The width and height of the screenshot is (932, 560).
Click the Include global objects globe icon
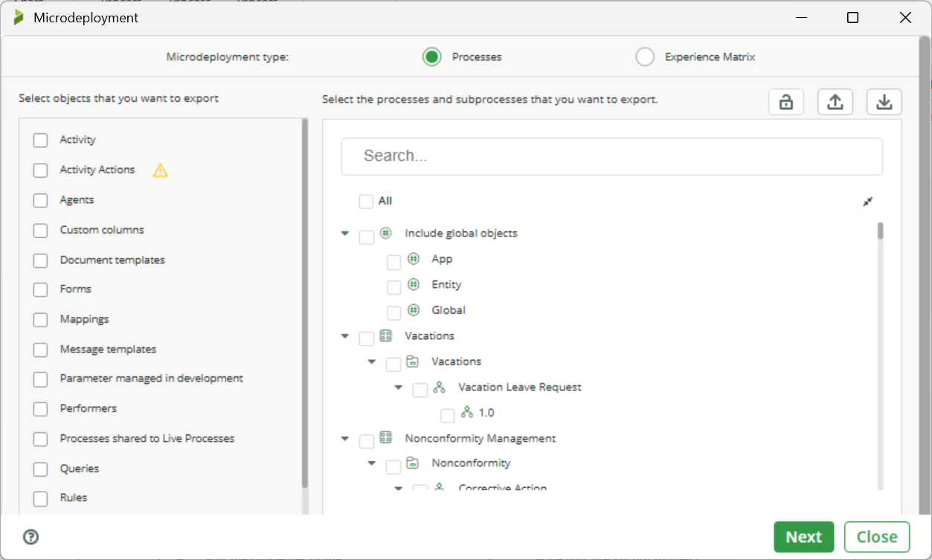[385, 233]
